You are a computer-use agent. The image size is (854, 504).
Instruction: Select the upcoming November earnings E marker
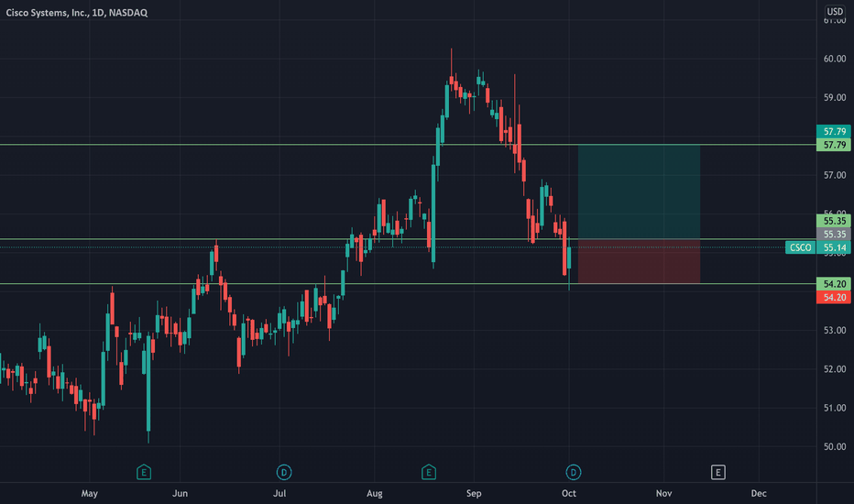[717, 473]
